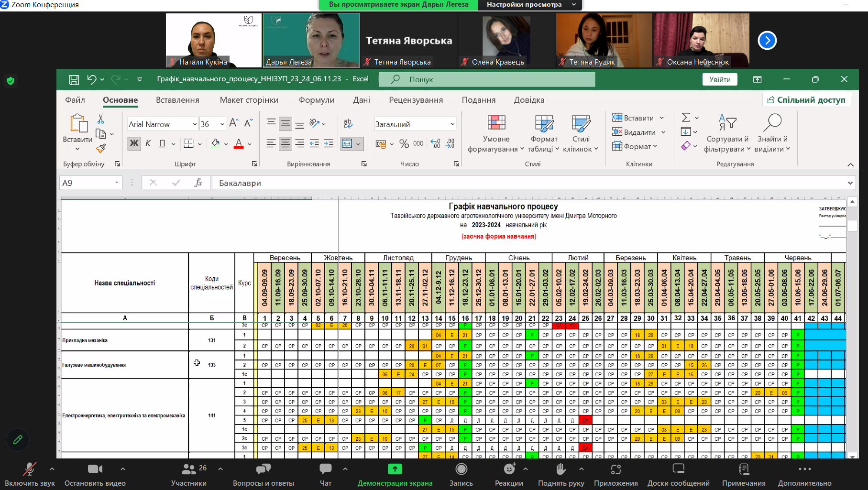Decrease decimal places
Viewport: 868px width, 490px height.
pos(450,143)
